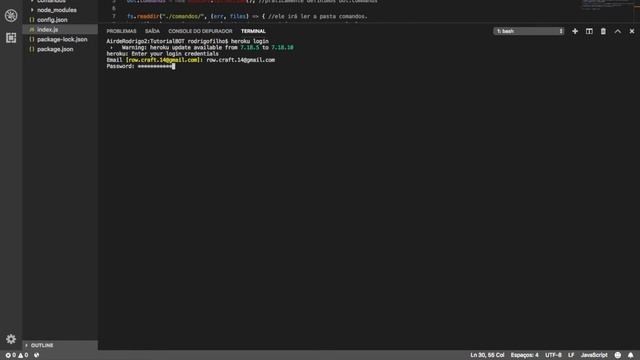Change the file encoding 'UTF-8'
Screen dimensions: 640x360
pyautogui.click(x=553, y=355)
